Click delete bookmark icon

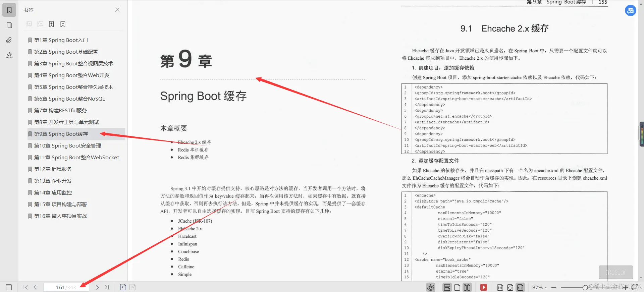[63, 24]
